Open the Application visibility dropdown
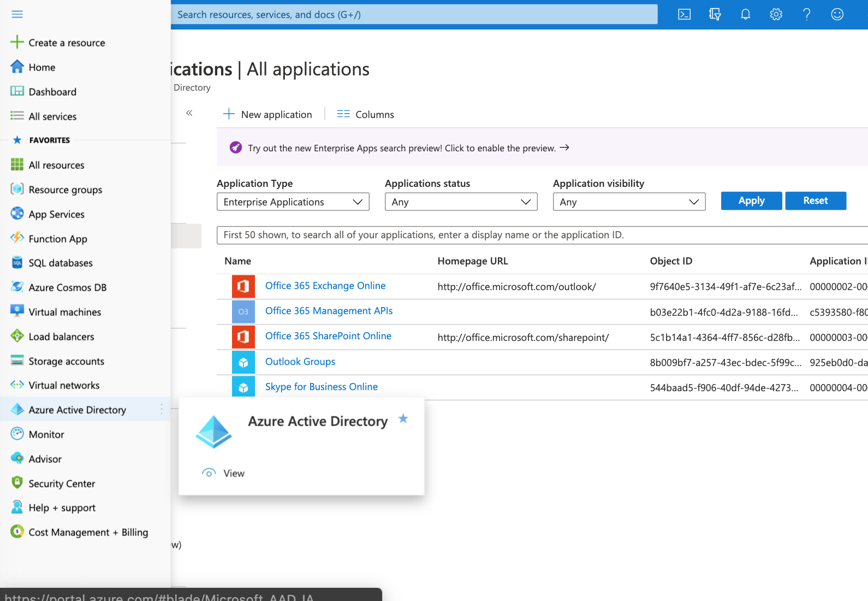This screenshot has width=868, height=601. [x=629, y=202]
